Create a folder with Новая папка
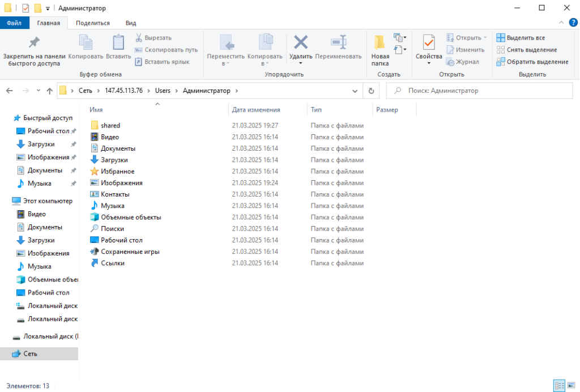 click(x=380, y=50)
